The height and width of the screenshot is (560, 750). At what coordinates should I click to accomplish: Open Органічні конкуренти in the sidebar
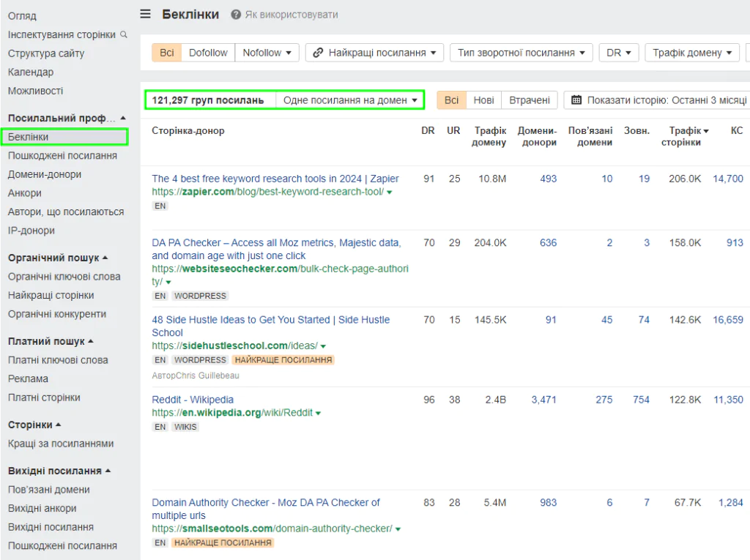[57, 314]
